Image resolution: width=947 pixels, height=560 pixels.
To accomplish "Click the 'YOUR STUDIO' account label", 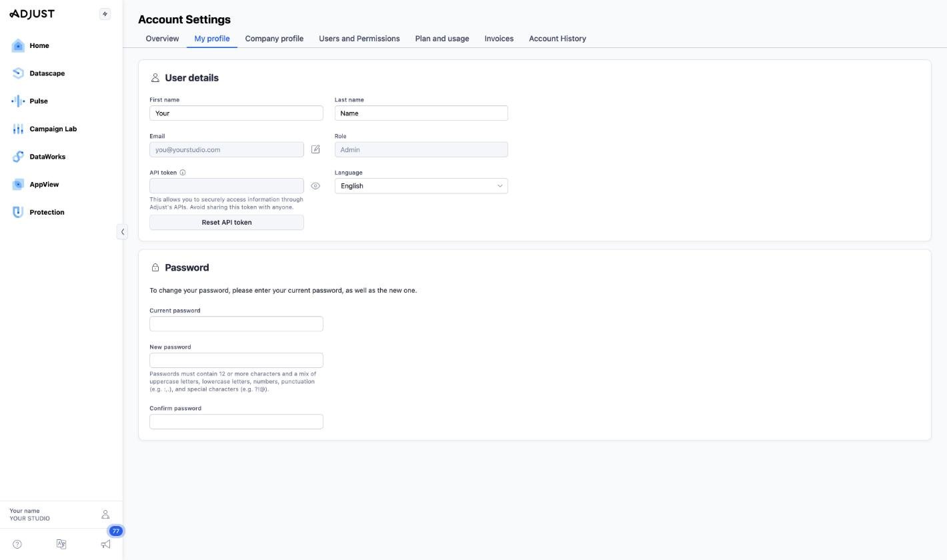I will tap(29, 519).
